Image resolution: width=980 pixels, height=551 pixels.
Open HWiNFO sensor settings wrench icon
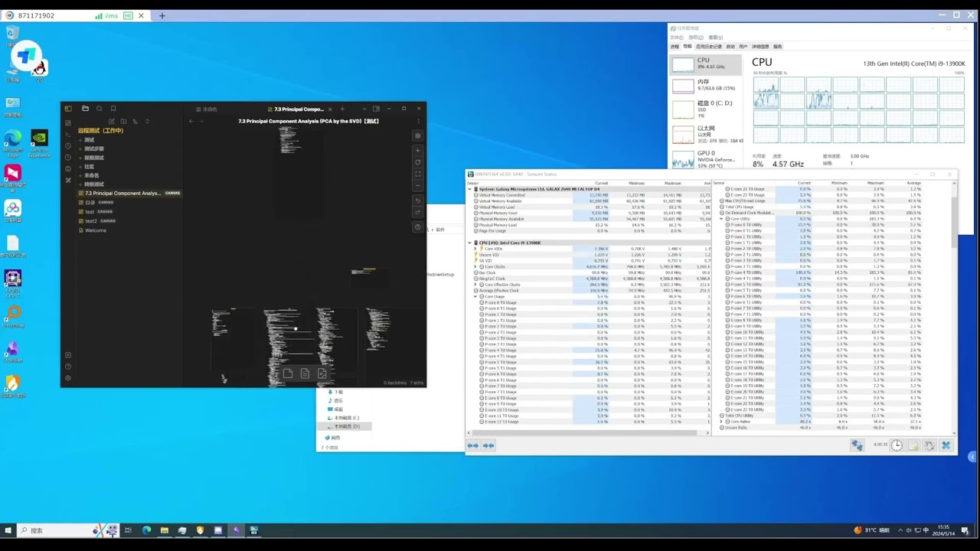pyautogui.click(x=929, y=445)
